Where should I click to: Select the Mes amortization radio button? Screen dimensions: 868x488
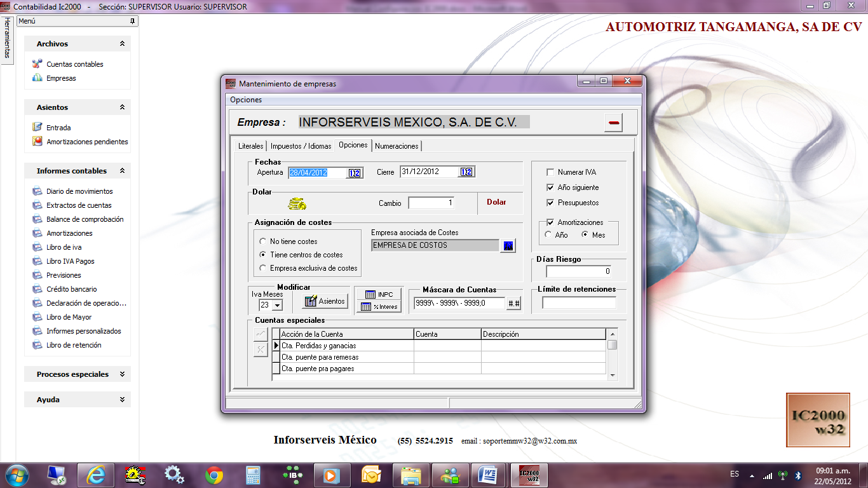pos(585,235)
